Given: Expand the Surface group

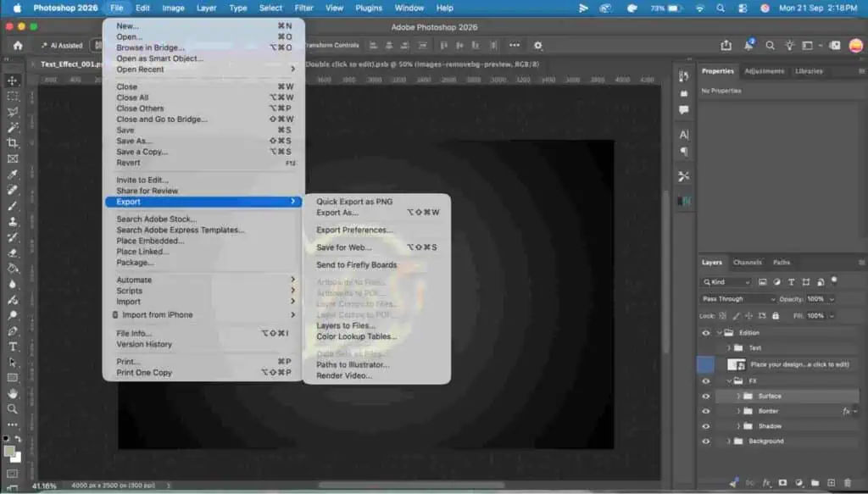Looking at the screenshot, I should (x=738, y=396).
